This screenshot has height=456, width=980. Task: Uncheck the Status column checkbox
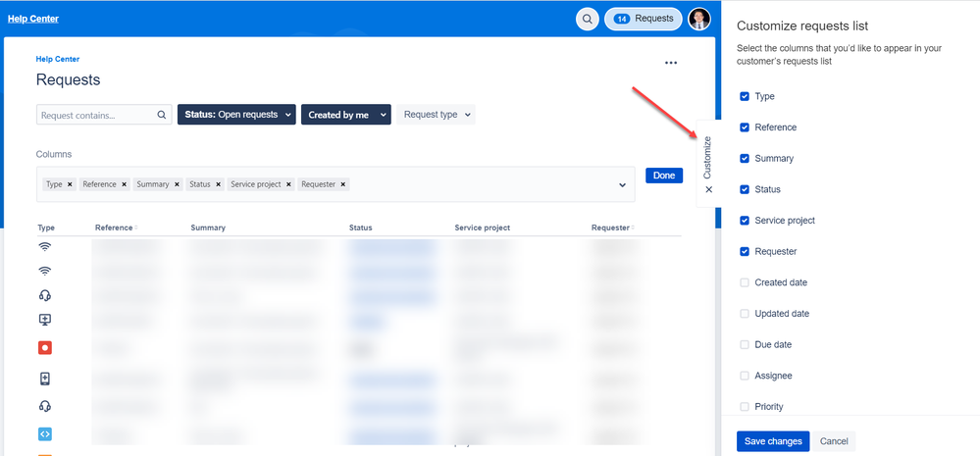click(745, 189)
